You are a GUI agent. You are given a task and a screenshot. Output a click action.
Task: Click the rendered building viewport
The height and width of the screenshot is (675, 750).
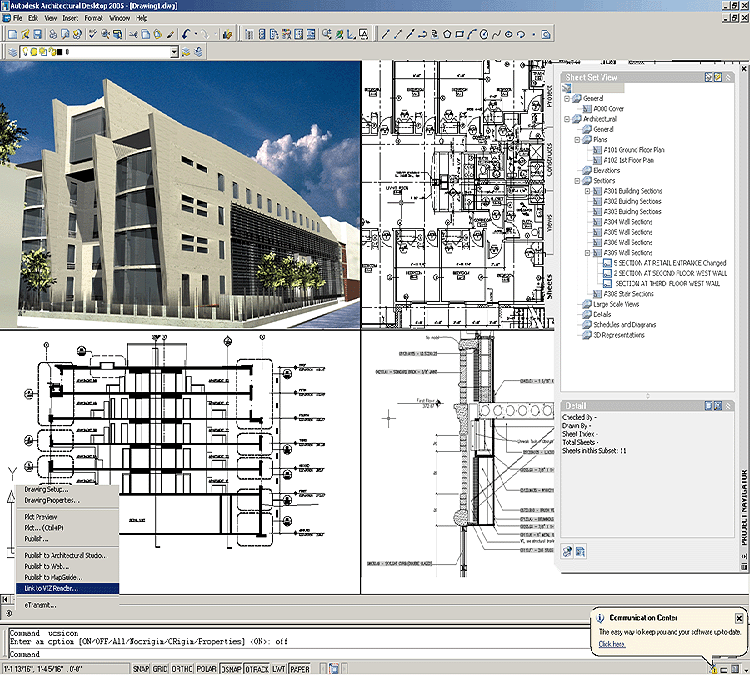(180, 194)
